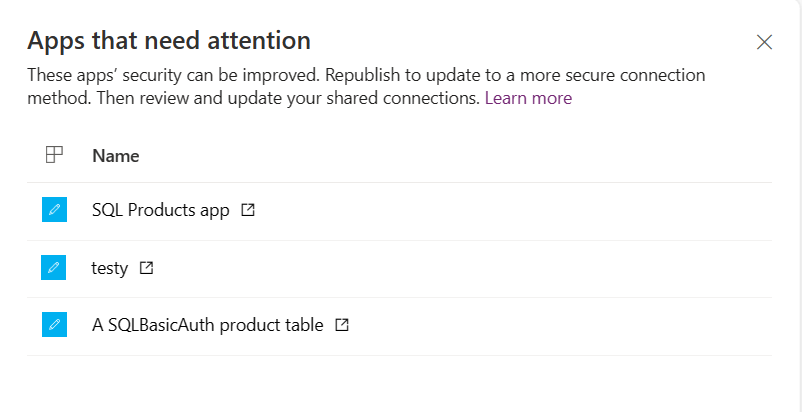This screenshot has height=412, width=802.
Task: Open A SQLBasicAuth product table in new window icon
Action: pyautogui.click(x=342, y=325)
